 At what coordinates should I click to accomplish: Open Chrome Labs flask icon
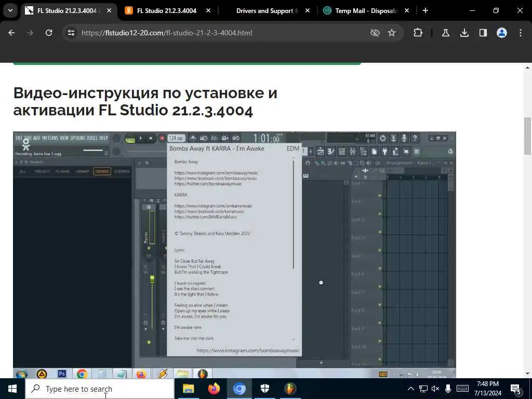point(445,33)
